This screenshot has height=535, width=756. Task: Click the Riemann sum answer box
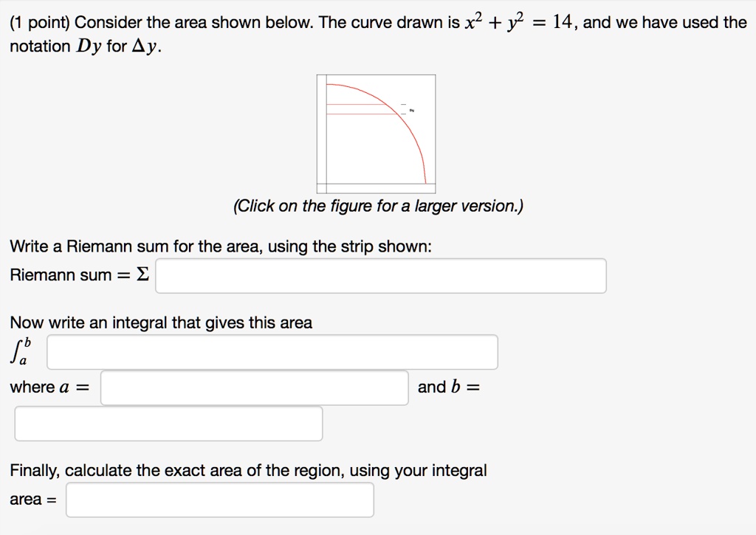(x=380, y=275)
